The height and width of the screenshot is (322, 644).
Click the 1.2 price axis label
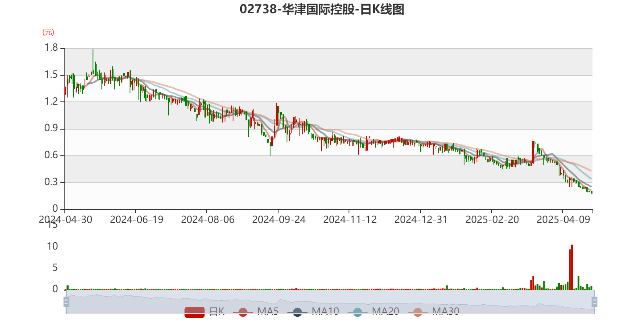(x=51, y=101)
